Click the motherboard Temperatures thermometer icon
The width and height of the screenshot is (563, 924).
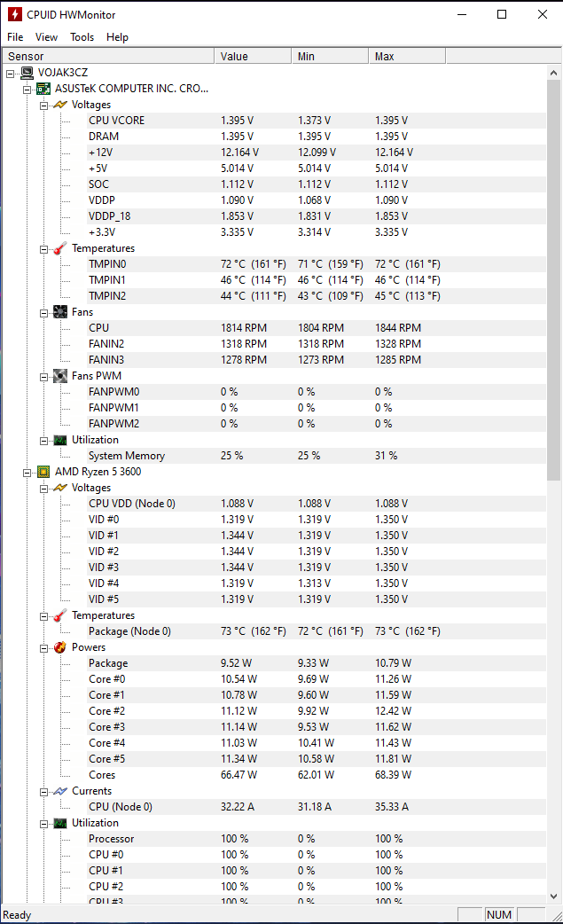pos(60,248)
